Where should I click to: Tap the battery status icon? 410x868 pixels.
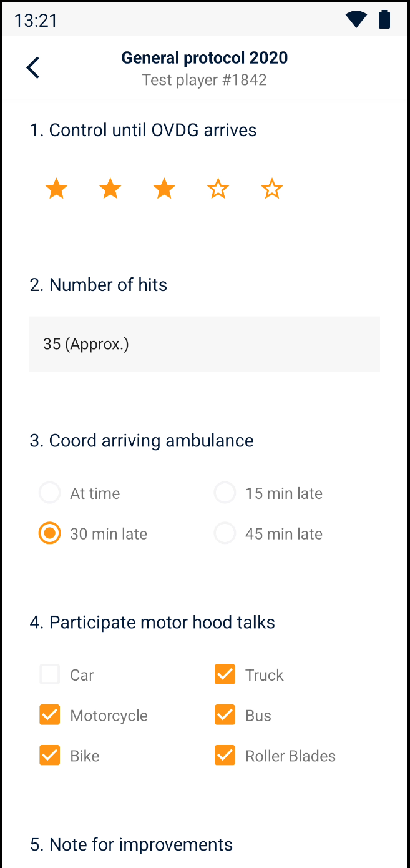pyautogui.click(x=384, y=20)
